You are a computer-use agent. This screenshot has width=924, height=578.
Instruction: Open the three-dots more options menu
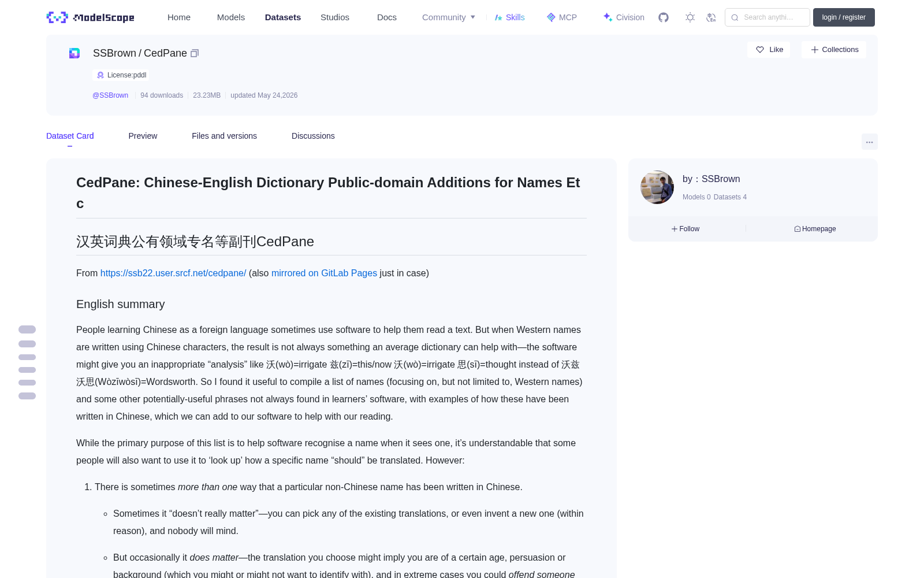[x=869, y=142]
